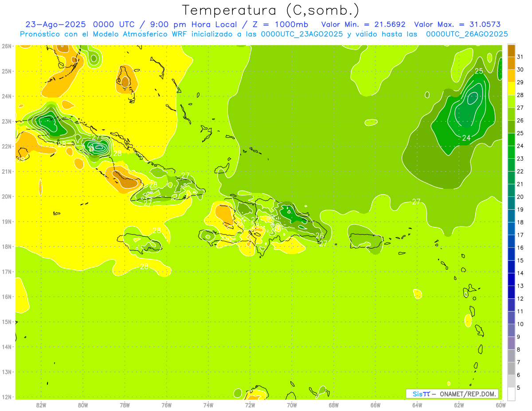The image size is (532, 411).
Task: Click the 19N latitude axis label
Action: point(7,221)
